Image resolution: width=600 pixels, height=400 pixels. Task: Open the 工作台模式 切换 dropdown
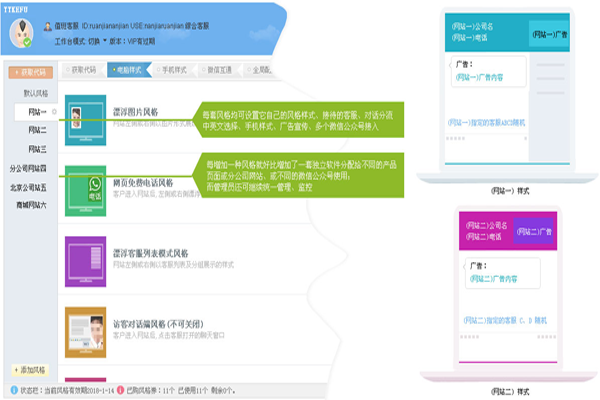point(81,41)
